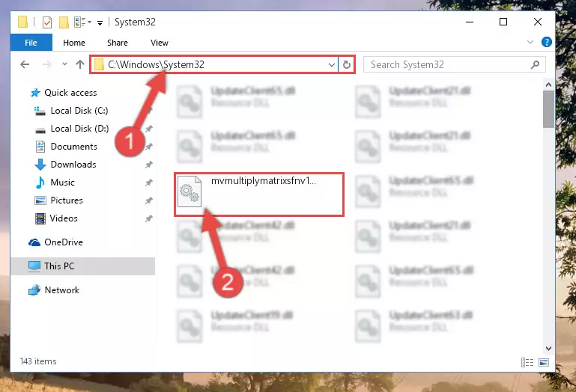Screen dimensions: 576x392
Task: Click the 143 items status text
Action: (x=38, y=361)
